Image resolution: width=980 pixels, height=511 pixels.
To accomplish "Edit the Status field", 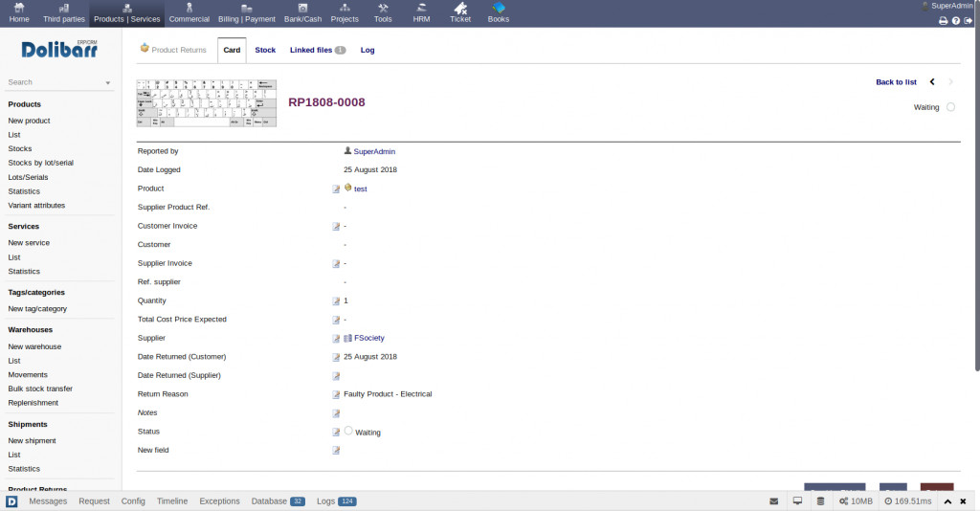I will click(x=336, y=433).
